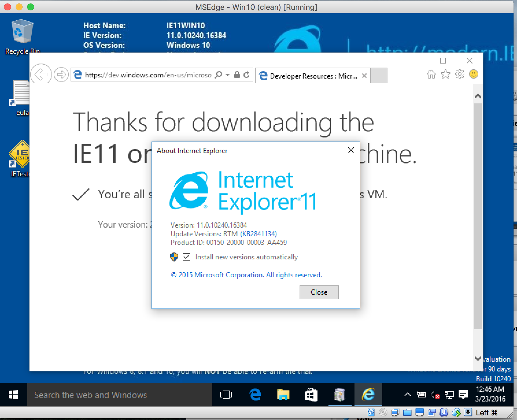Click the page scrollbar down arrow
Viewport: 517px width, 420px height.
tap(478, 358)
